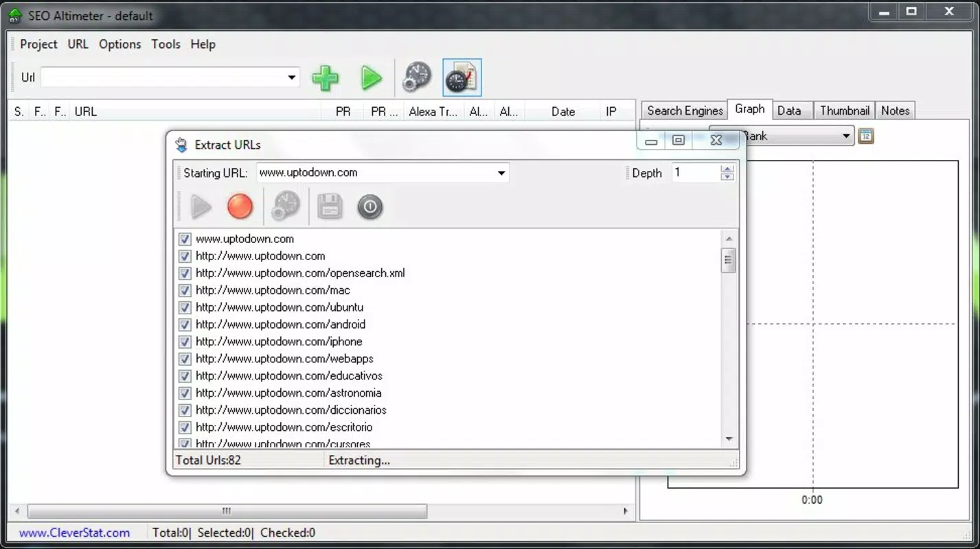The image size is (980, 549).
Task: Toggle the uptodown.com/diccionarios checkbox
Action: tap(185, 410)
